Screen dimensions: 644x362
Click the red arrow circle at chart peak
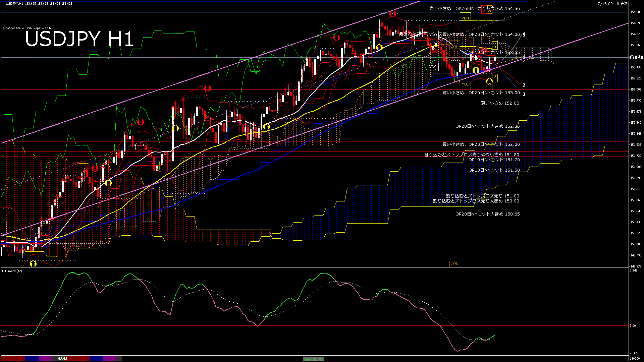(392, 14)
